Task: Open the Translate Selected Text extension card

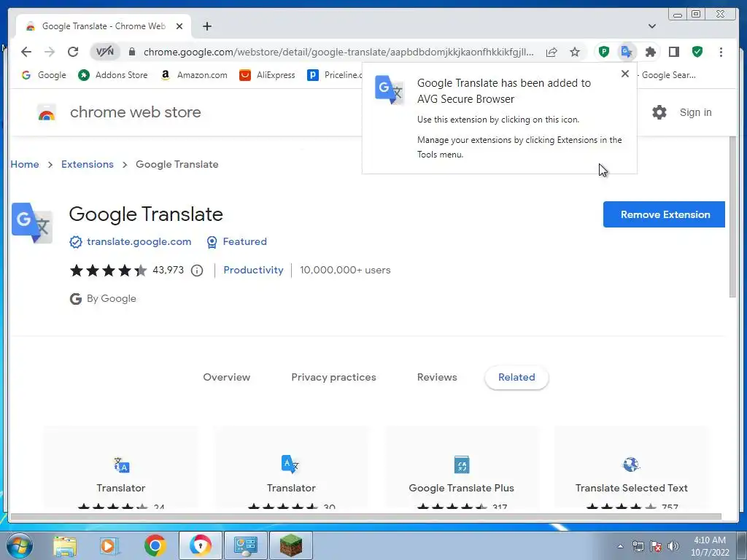Action: 631,468
